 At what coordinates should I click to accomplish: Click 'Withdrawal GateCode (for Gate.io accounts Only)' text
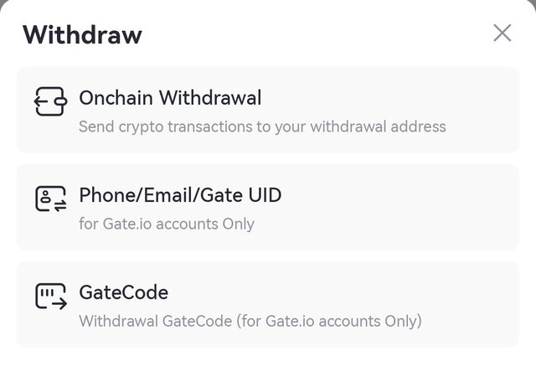coord(250,322)
